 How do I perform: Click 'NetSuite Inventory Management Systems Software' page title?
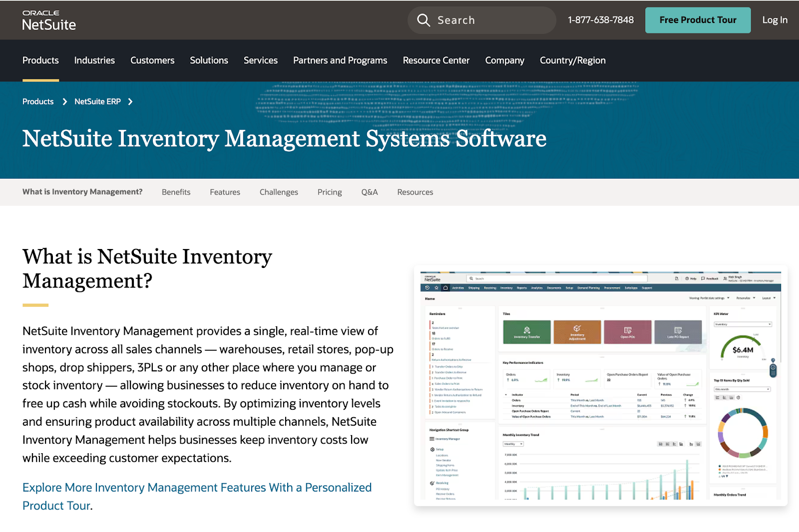click(x=284, y=138)
